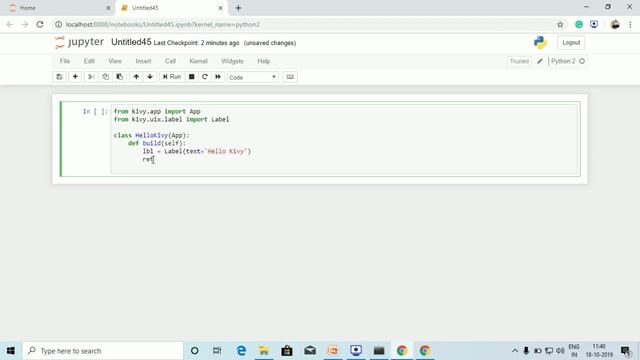Move selected cell down arrow
Image resolution: width=640 pixels, height=360 pixels.
point(150,77)
